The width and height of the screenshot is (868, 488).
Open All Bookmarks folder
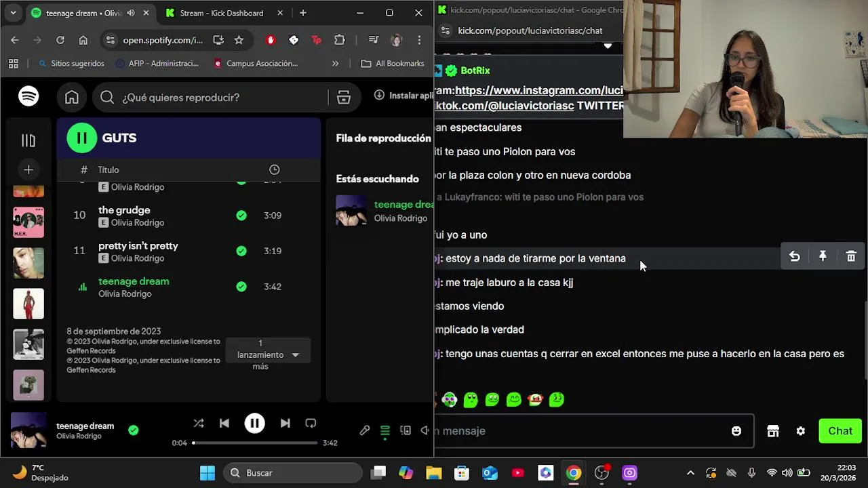pos(393,64)
